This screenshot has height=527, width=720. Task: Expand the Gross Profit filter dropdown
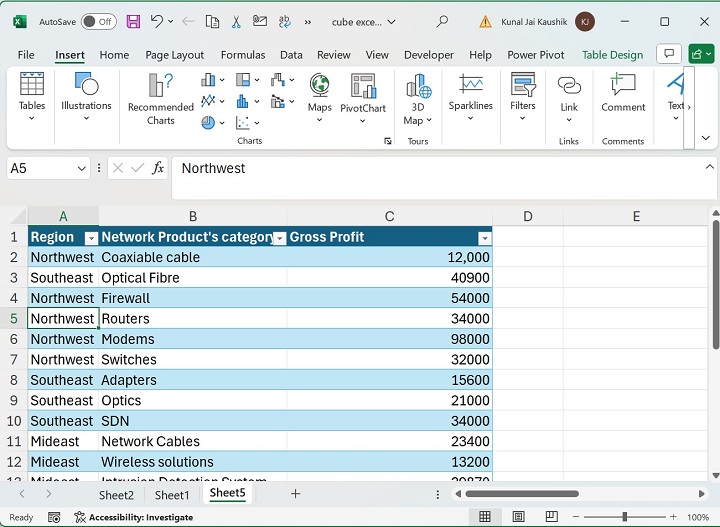pos(484,238)
